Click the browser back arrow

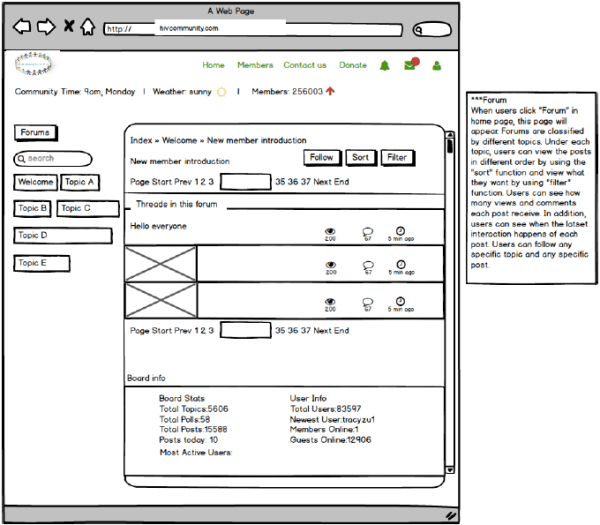click(x=22, y=27)
